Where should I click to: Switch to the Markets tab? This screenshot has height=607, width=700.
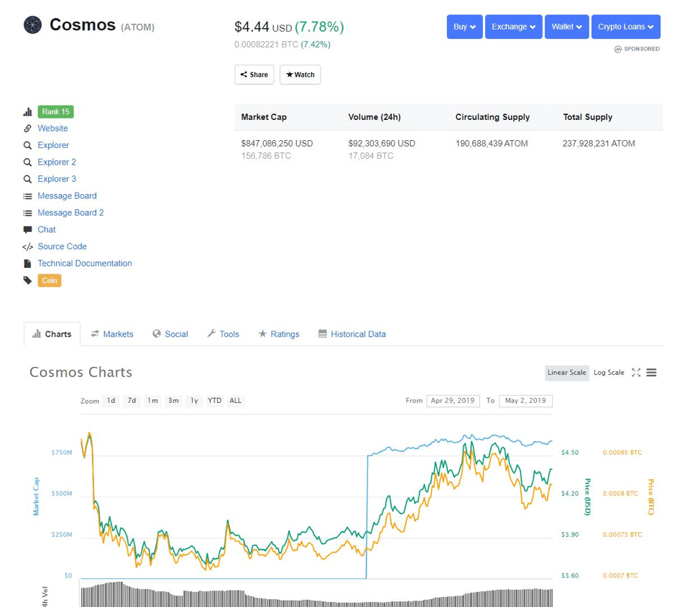[112, 334]
